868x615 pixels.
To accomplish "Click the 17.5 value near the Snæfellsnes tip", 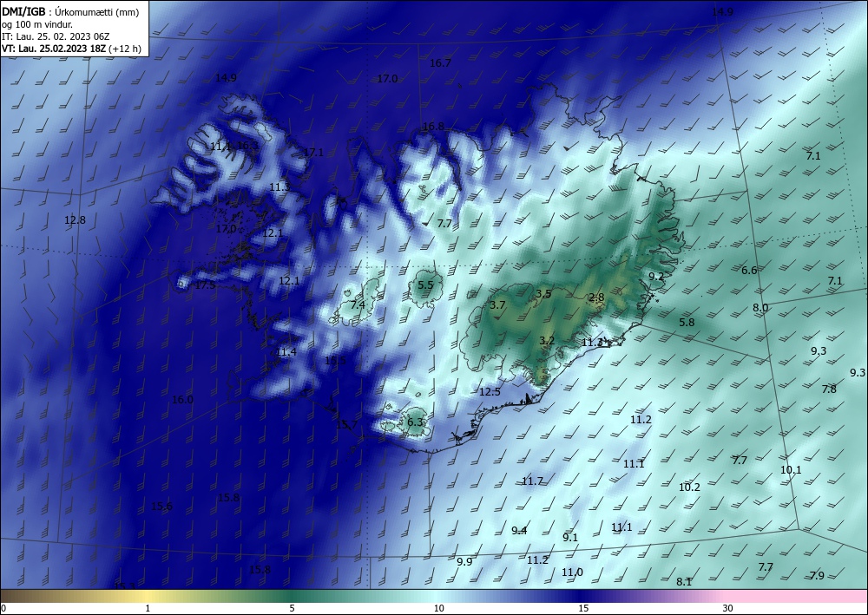I will pos(205,285).
